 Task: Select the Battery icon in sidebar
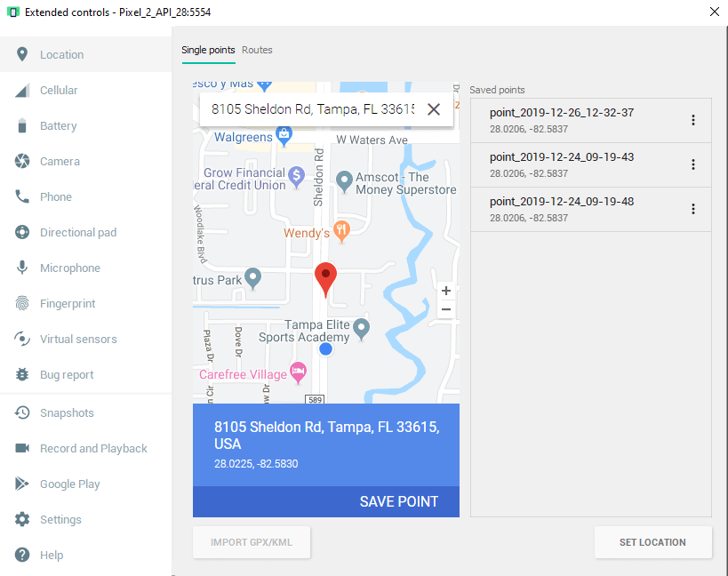22,126
